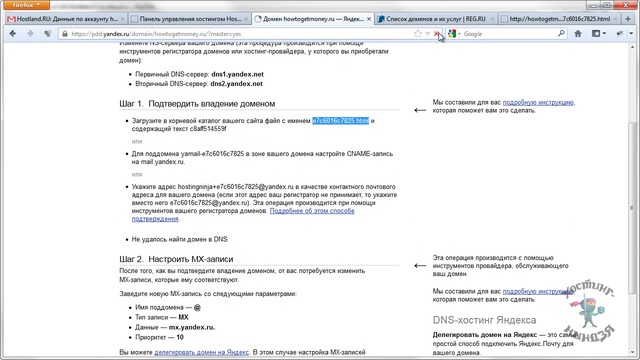Switch to the Список доменов REG.RU tab
Viewport: 640px width, 360px height.
click(436, 19)
